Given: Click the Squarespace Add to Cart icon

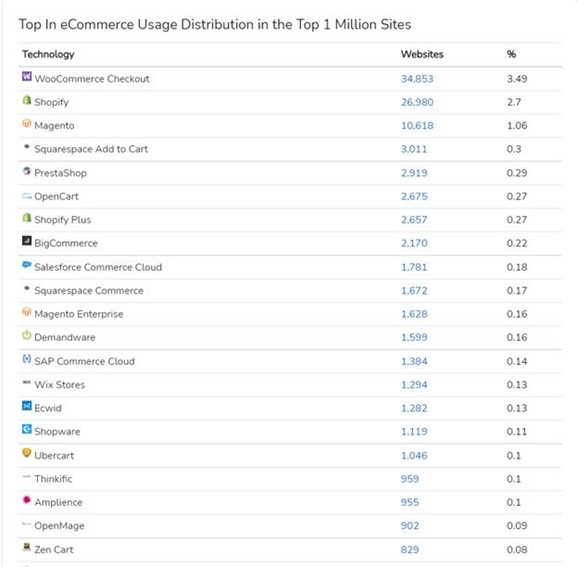Looking at the screenshot, I should tap(27, 147).
